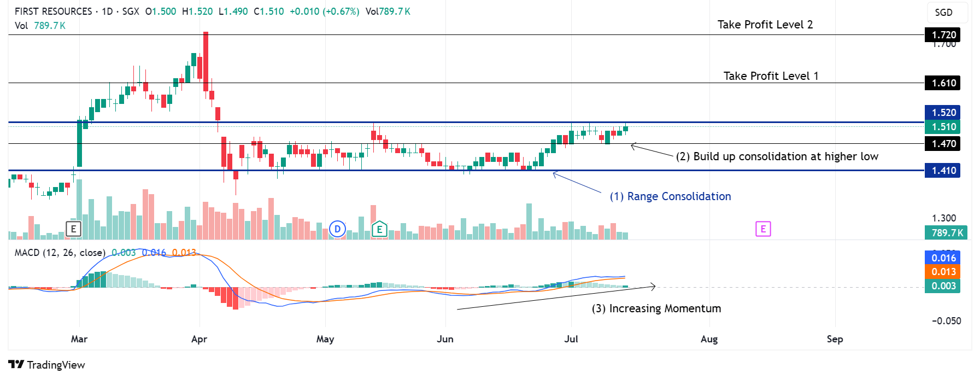This screenshot has height=379, width=980.
Task: Click the blue dividend D marker
Action: tap(338, 229)
